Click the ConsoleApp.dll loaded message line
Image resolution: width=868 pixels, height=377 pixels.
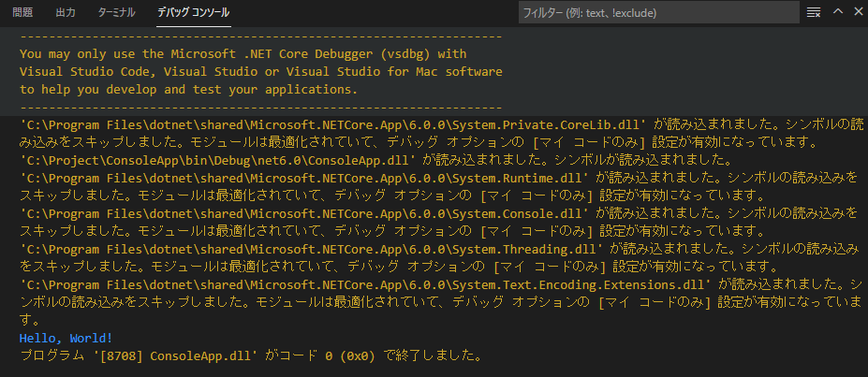click(x=375, y=160)
